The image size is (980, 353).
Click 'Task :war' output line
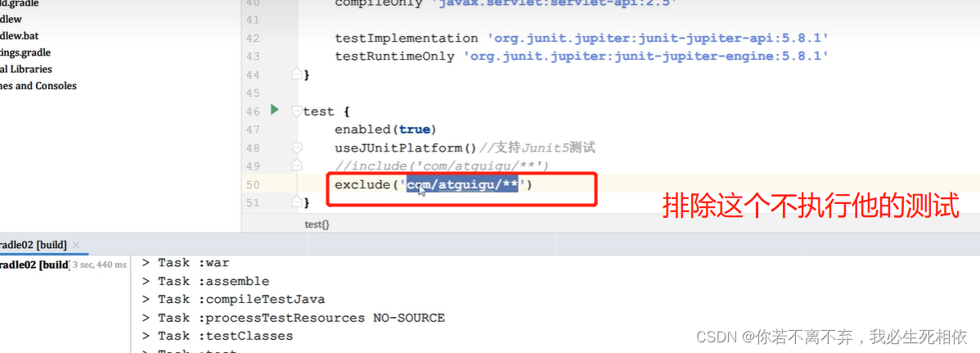click(x=186, y=263)
